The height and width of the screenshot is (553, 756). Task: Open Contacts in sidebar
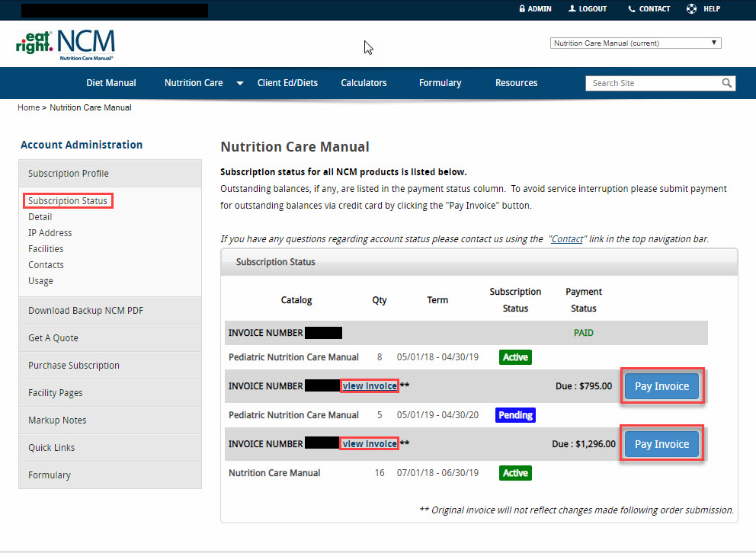pos(46,264)
